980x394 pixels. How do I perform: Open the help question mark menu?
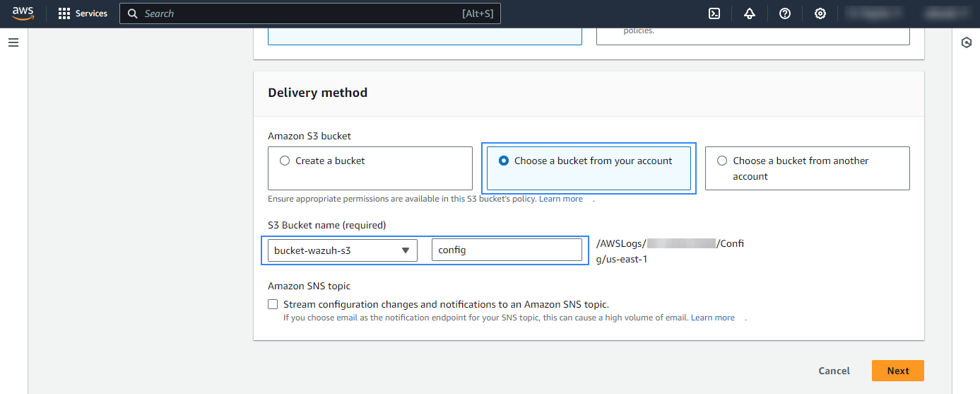[x=785, y=13]
